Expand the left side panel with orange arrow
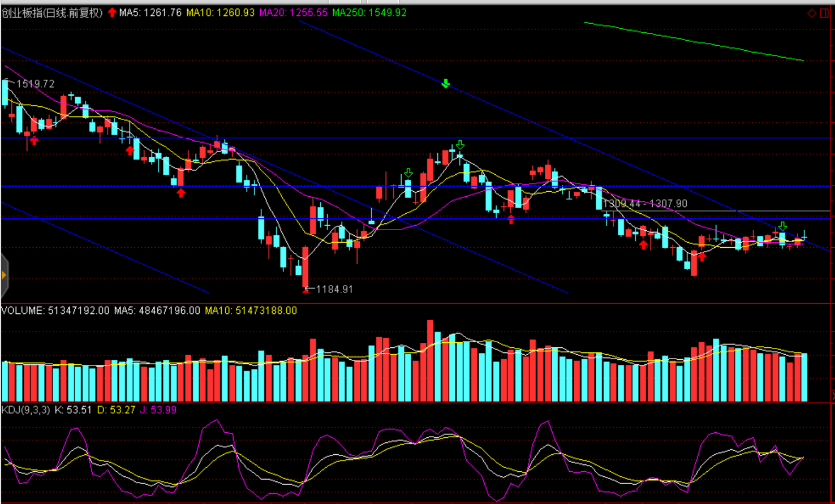Viewport: 835px width, 504px height. tap(4, 275)
